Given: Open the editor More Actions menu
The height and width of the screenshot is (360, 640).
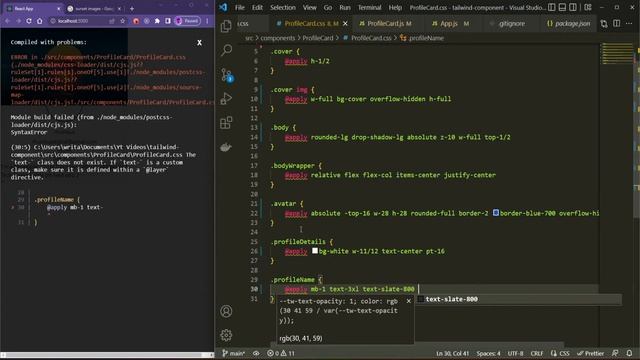Looking at the screenshot, I should point(629,24).
